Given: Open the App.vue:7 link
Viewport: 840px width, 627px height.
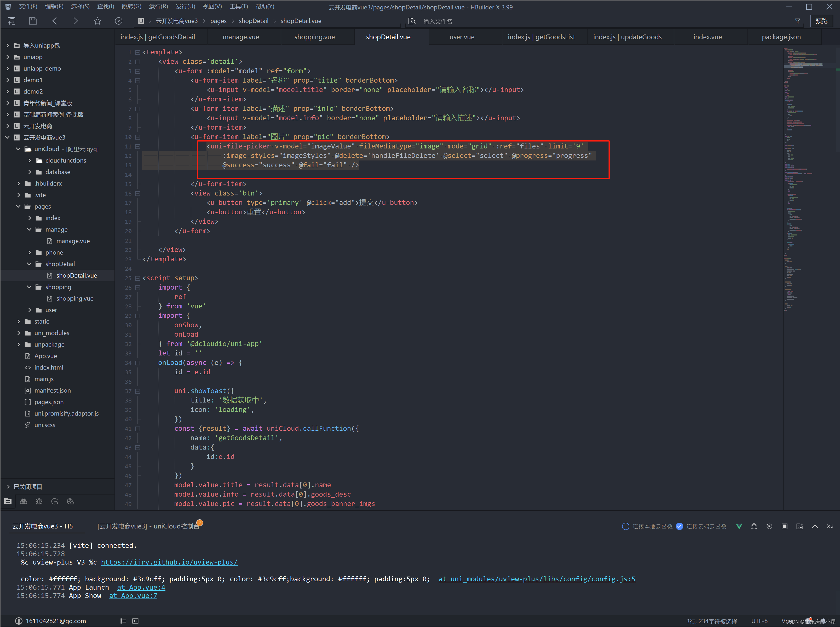Looking at the screenshot, I should tap(133, 595).
